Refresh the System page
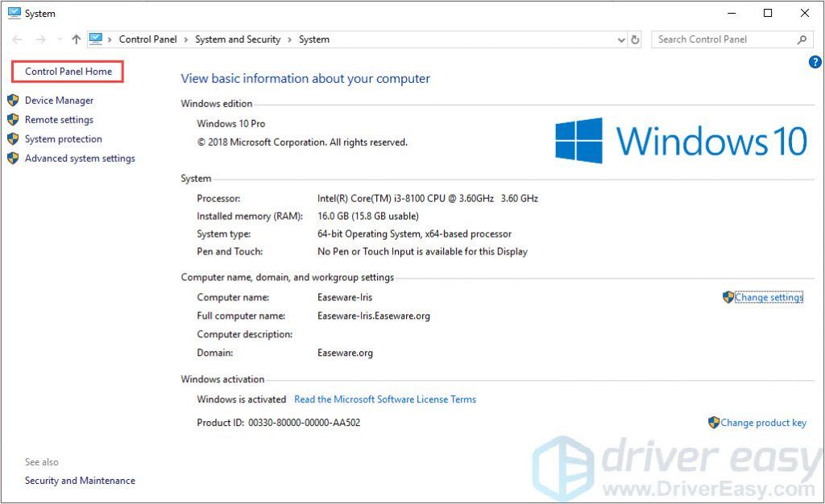Screen dimensions: 825x504 [x=635, y=39]
